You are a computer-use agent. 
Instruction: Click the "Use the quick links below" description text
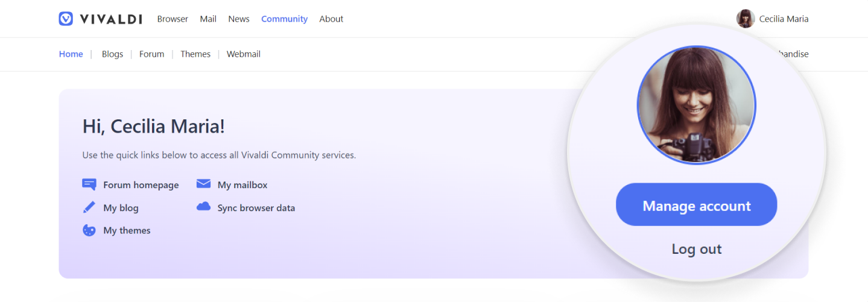(219, 155)
